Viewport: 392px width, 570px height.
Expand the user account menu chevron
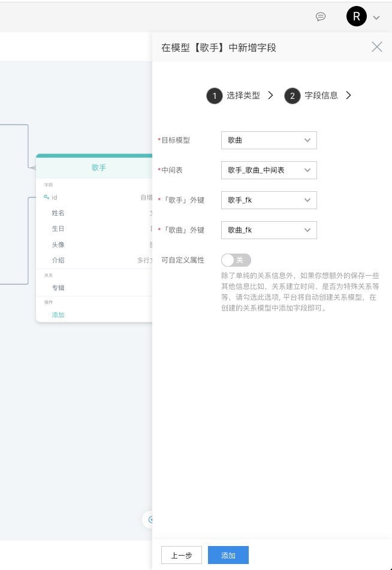(x=376, y=17)
